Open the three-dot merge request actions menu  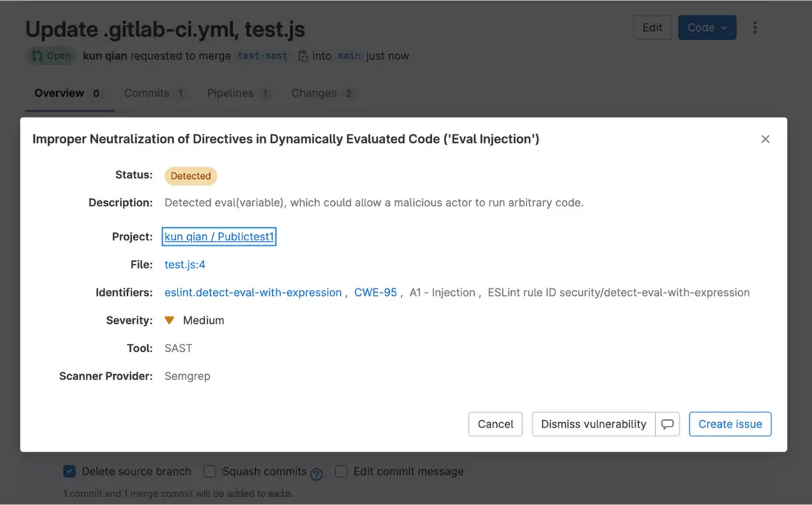(x=754, y=27)
